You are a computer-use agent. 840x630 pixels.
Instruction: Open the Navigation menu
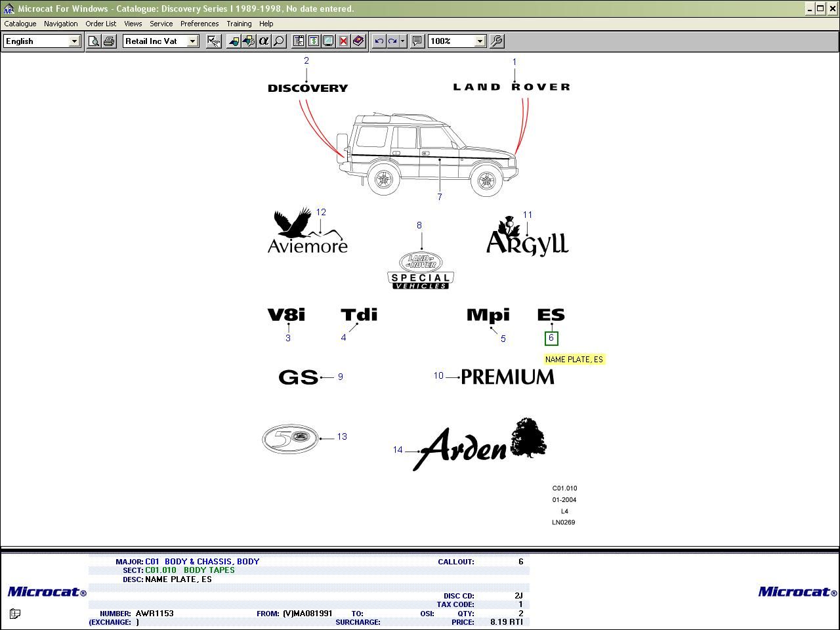60,24
